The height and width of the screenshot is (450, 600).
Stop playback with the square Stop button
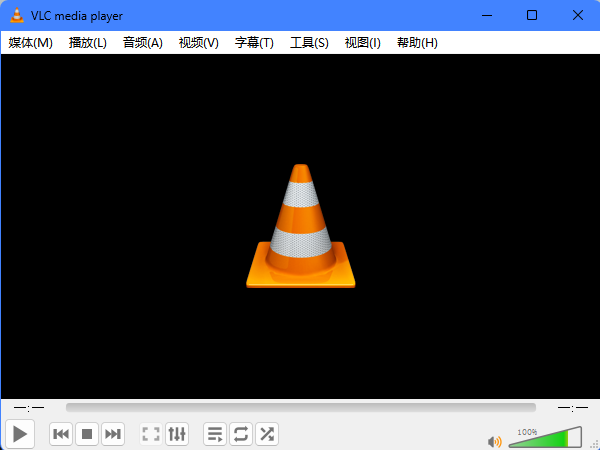87,434
